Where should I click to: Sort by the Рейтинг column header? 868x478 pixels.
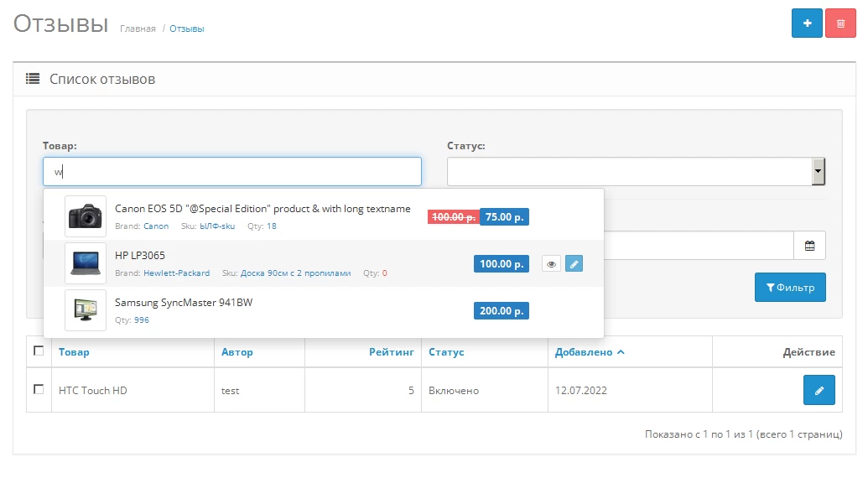392,352
